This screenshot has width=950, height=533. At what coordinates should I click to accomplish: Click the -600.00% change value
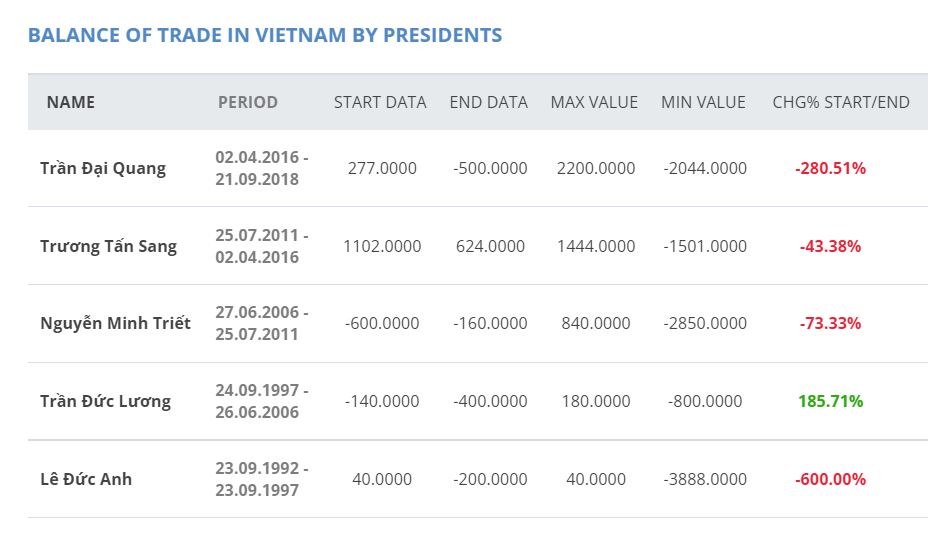830,479
